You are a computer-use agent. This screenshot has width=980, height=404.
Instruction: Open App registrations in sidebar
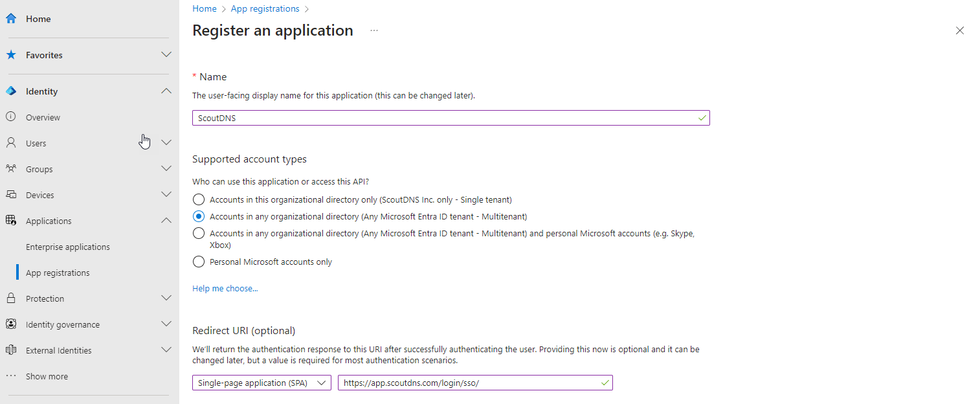pos(58,273)
